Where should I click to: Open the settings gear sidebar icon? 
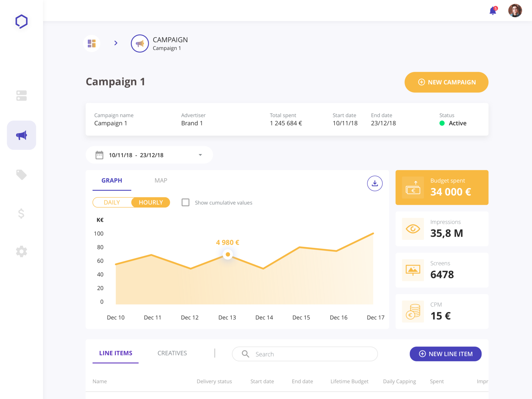21,251
